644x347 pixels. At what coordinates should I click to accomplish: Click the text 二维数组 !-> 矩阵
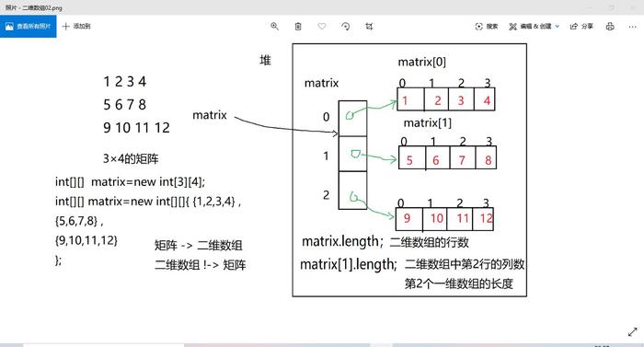[200, 265]
